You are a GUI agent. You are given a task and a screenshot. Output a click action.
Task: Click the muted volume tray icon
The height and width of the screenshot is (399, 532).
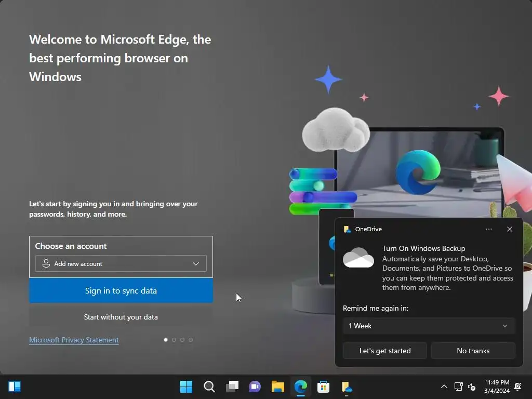click(472, 387)
